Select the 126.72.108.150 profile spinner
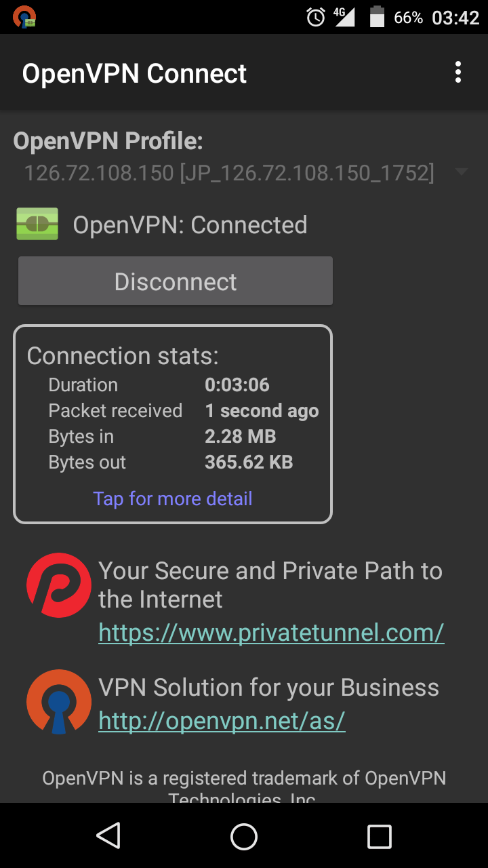 click(243, 172)
